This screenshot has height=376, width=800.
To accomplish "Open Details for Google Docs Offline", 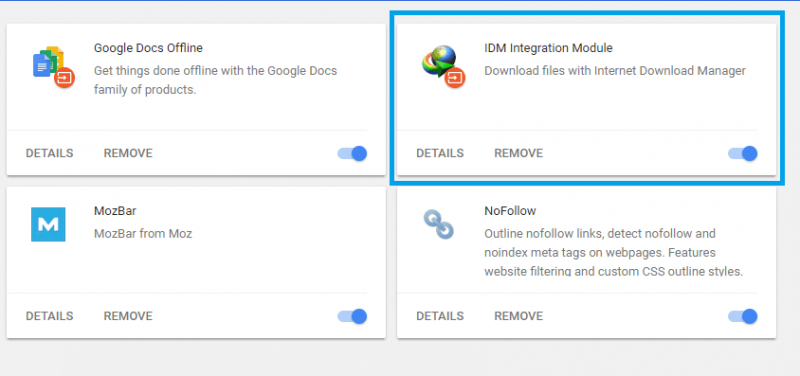I will pyautogui.click(x=49, y=153).
